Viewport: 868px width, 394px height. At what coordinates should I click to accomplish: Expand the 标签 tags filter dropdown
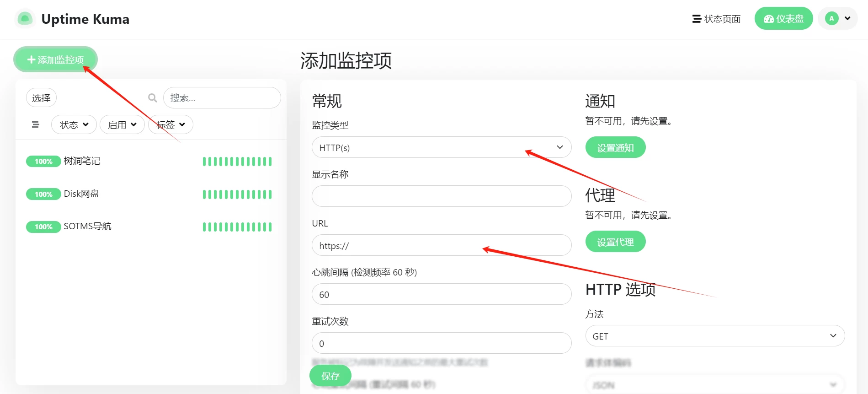(170, 124)
